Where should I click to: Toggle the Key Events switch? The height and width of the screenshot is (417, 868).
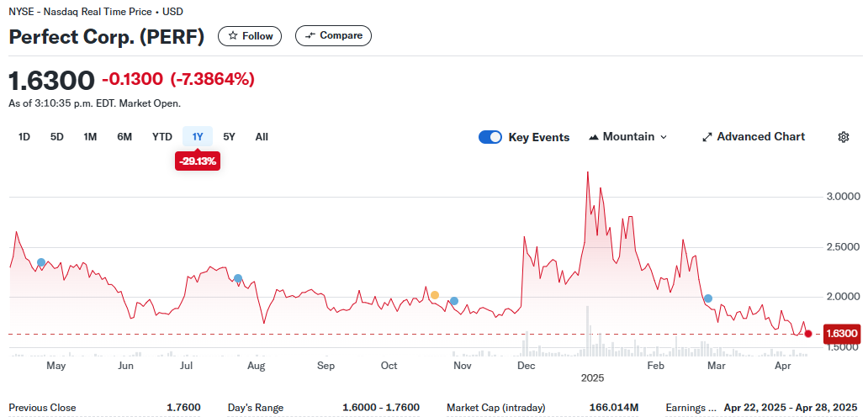point(490,137)
